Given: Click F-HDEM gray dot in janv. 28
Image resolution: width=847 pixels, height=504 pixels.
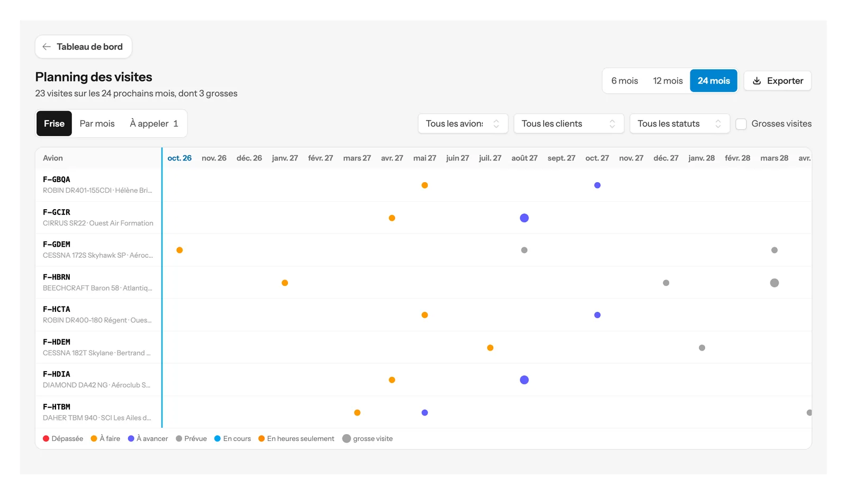Looking at the screenshot, I should coord(702,348).
